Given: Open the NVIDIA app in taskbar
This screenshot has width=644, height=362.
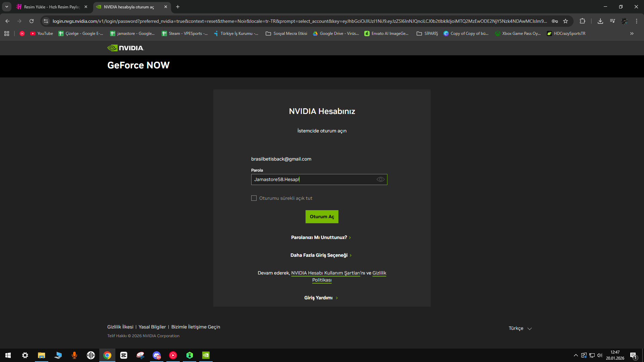Looking at the screenshot, I should pyautogui.click(x=206, y=355).
